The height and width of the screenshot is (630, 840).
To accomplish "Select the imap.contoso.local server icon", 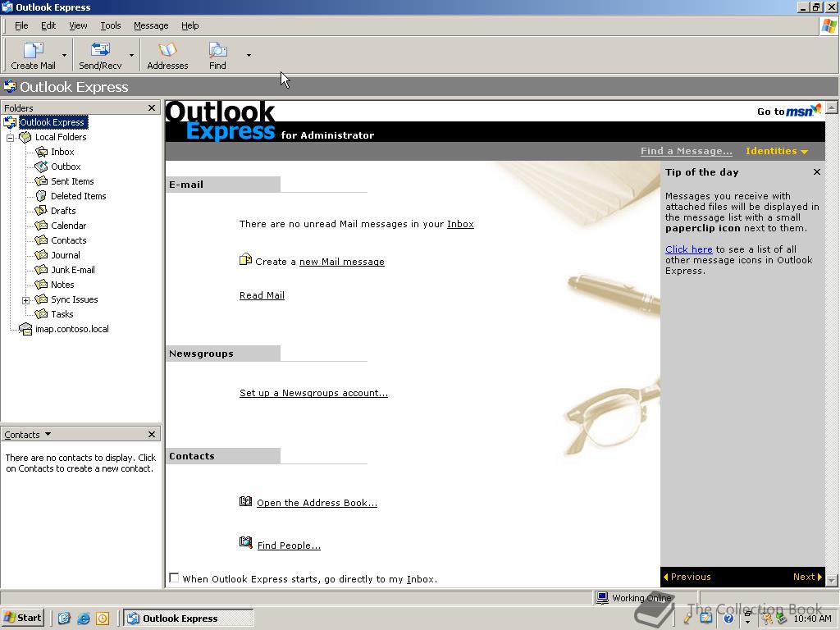I will click(x=25, y=329).
